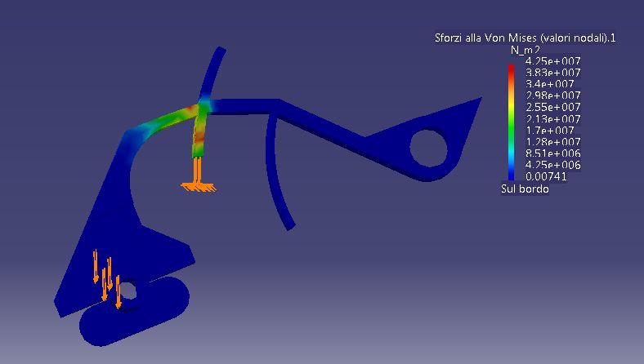Click the circular hole in the triangular lug

pyautogui.click(x=428, y=149)
